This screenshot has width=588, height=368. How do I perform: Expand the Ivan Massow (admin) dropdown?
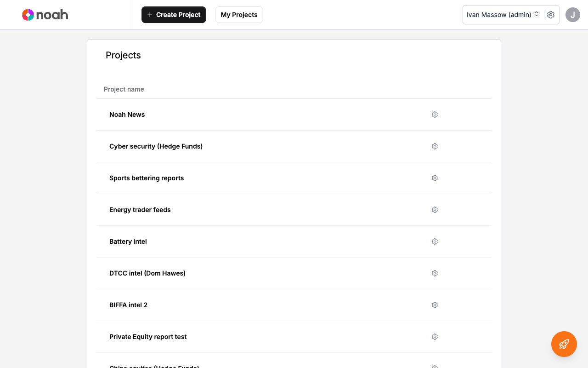[503, 14]
